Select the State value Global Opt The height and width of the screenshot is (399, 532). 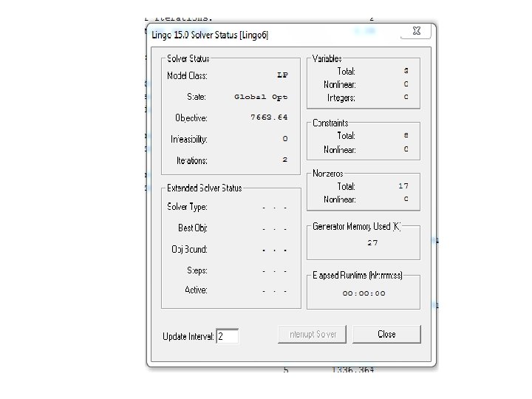[x=261, y=97]
